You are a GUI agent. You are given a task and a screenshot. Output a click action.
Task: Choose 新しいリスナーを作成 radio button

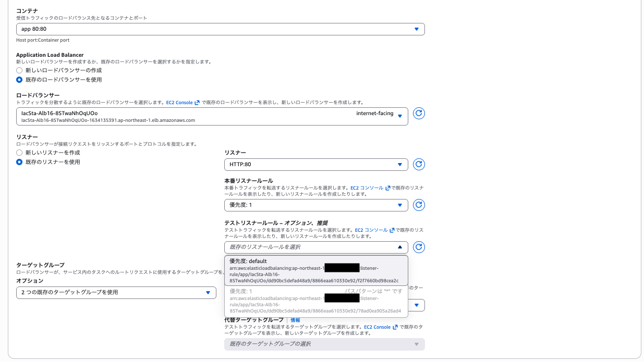(x=19, y=153)
